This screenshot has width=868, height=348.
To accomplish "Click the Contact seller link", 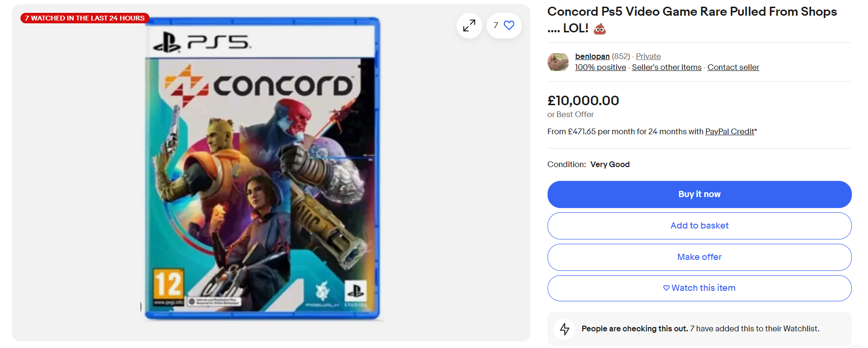I will tap(733, 67).
